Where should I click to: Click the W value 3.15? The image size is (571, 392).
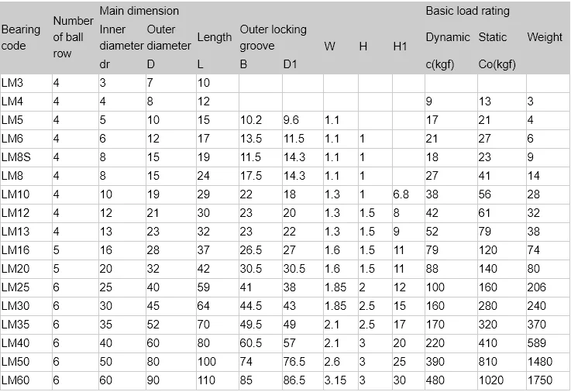(334, 380)
